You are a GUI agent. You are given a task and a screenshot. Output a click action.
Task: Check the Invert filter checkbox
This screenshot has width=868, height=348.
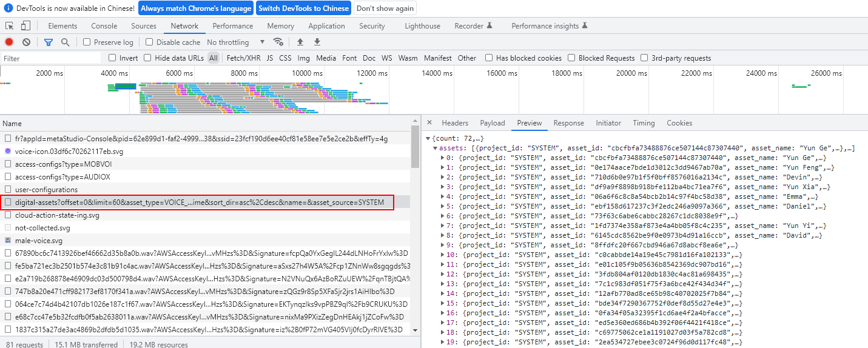(112, 58)
